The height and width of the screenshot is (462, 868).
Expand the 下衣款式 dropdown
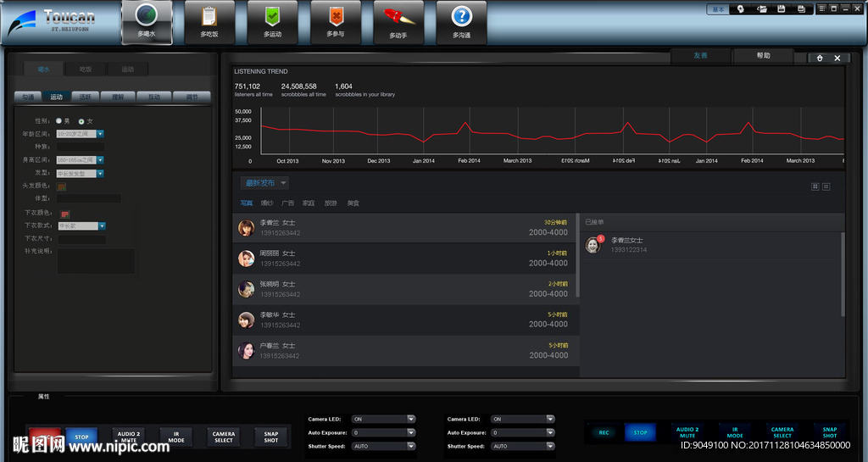(102, 225)
